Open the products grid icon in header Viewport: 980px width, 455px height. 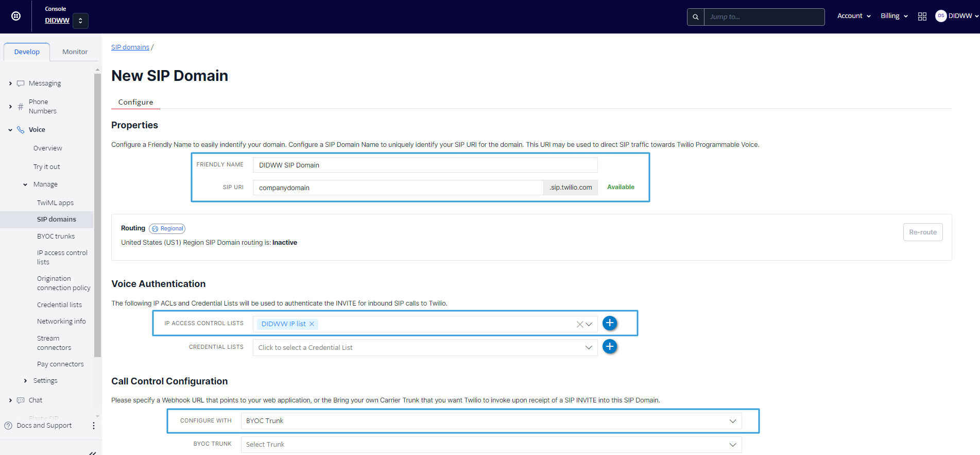(922, 16)
